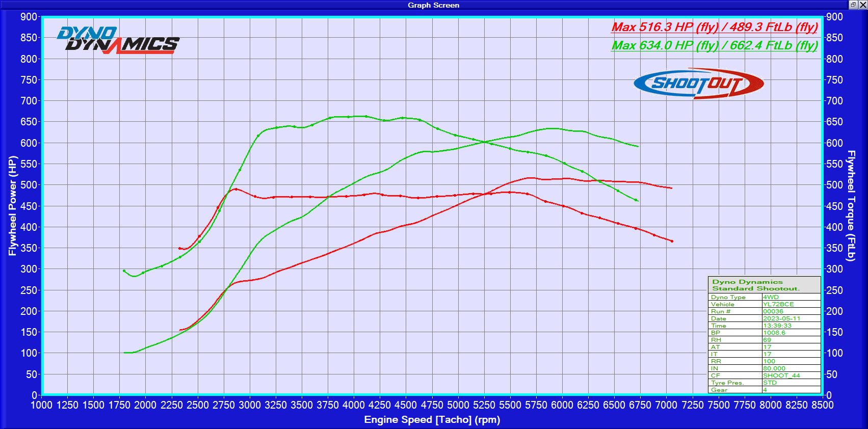The image size is (868, 429).
Task: Click the Graph Screen title bar text
Action: pyautogui.click(x=433, y=5)
